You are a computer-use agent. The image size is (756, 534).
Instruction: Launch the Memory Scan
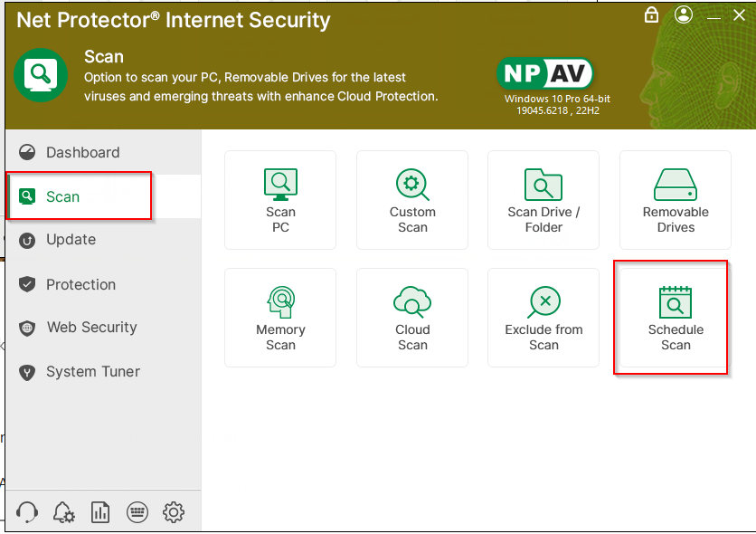pos(280,318)
